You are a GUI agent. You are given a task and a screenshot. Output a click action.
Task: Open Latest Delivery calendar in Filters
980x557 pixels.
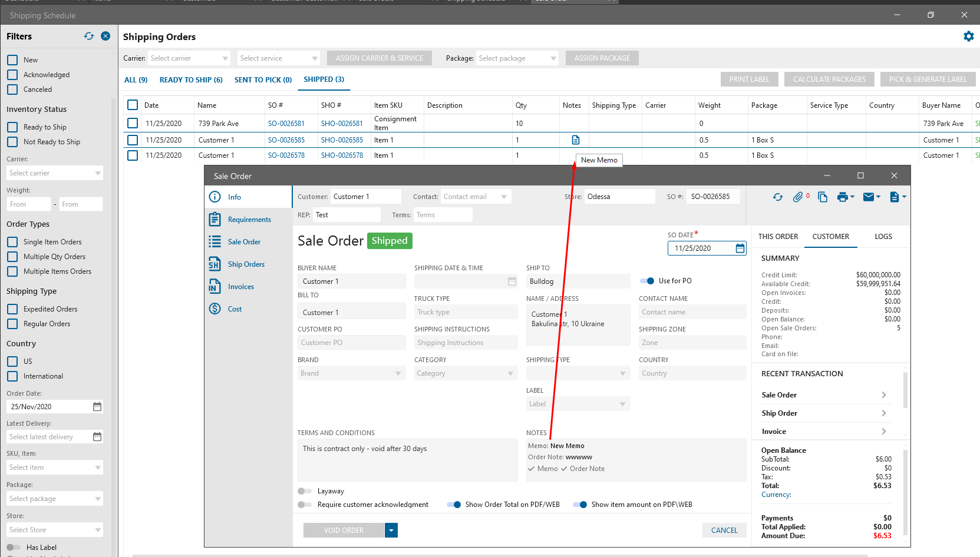(x=97, y=437)
